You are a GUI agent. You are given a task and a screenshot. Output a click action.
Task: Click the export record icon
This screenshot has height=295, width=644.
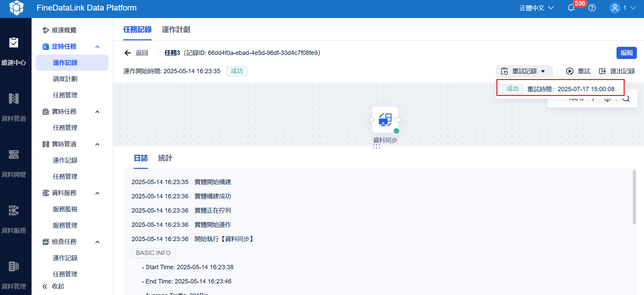[602, 71]
